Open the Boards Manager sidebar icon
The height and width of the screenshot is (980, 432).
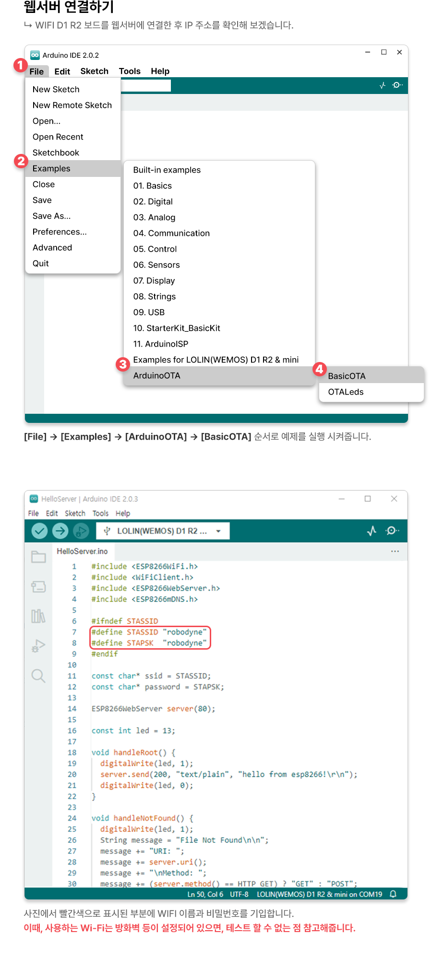(x=38, y=586)
